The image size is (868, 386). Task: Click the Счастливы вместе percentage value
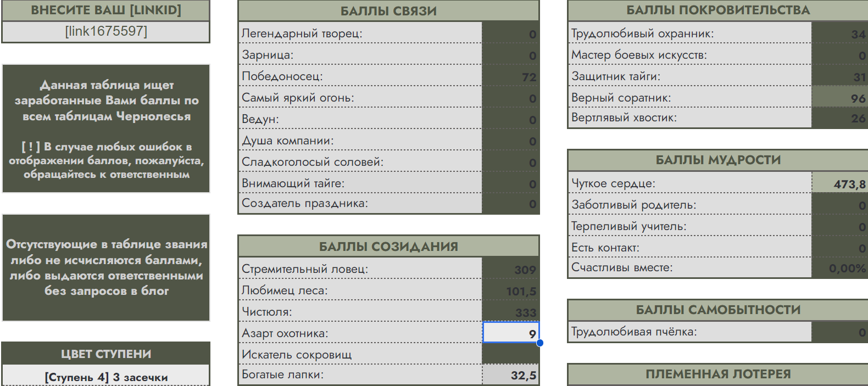[x=839, y=268]
